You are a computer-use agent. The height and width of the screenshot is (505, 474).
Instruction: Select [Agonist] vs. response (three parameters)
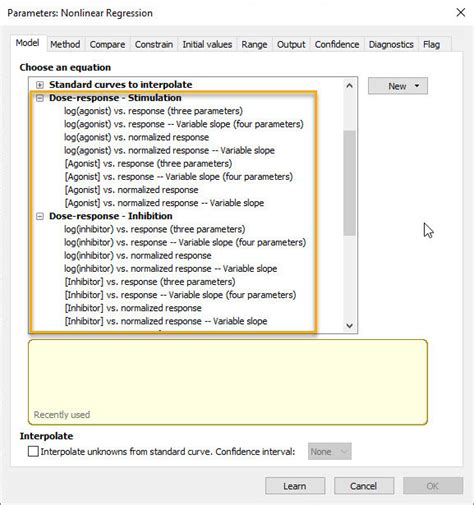[148, 164]
